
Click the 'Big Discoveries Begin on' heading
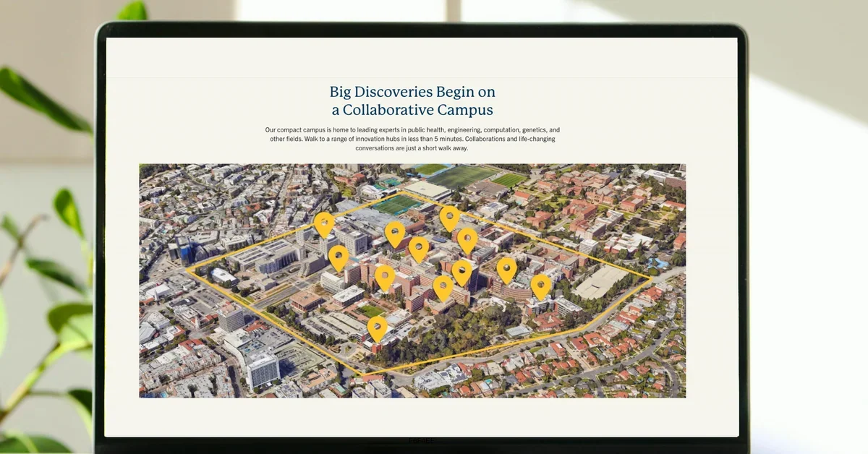(412, 92)
